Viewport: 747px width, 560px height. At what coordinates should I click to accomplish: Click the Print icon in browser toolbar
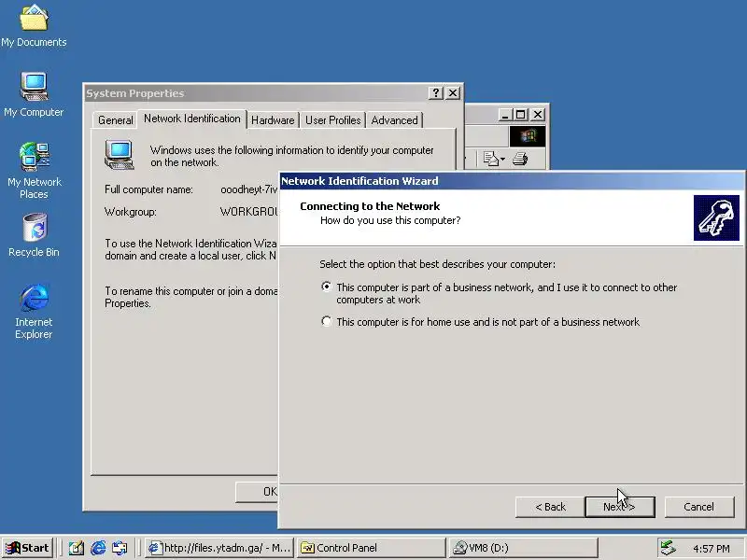click(x=520, y=159)
